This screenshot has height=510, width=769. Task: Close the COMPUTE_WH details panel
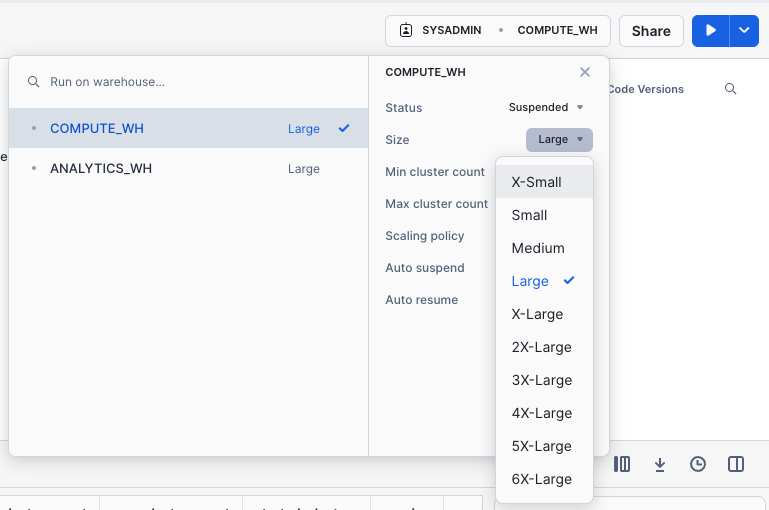pos(585,72)
